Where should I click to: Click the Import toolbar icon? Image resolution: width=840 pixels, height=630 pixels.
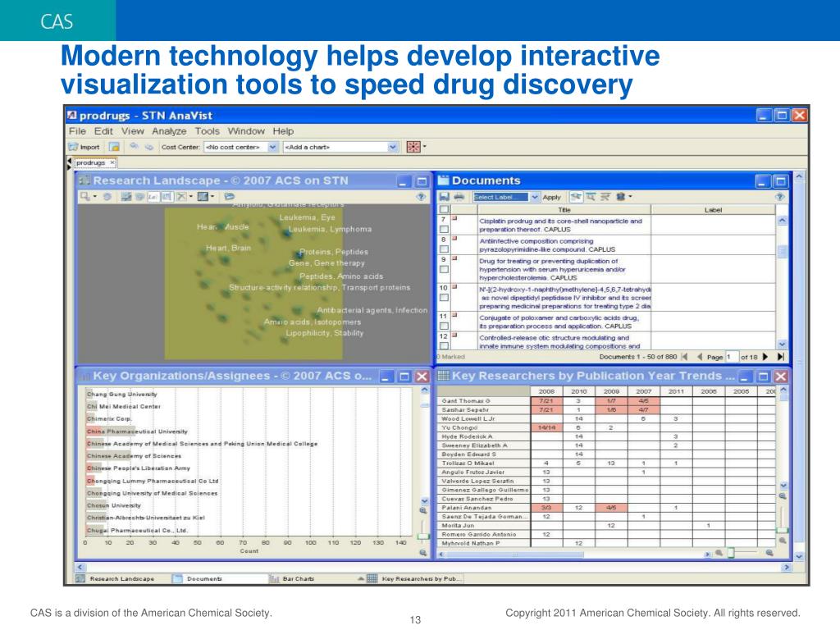click(x=84, y=147)
